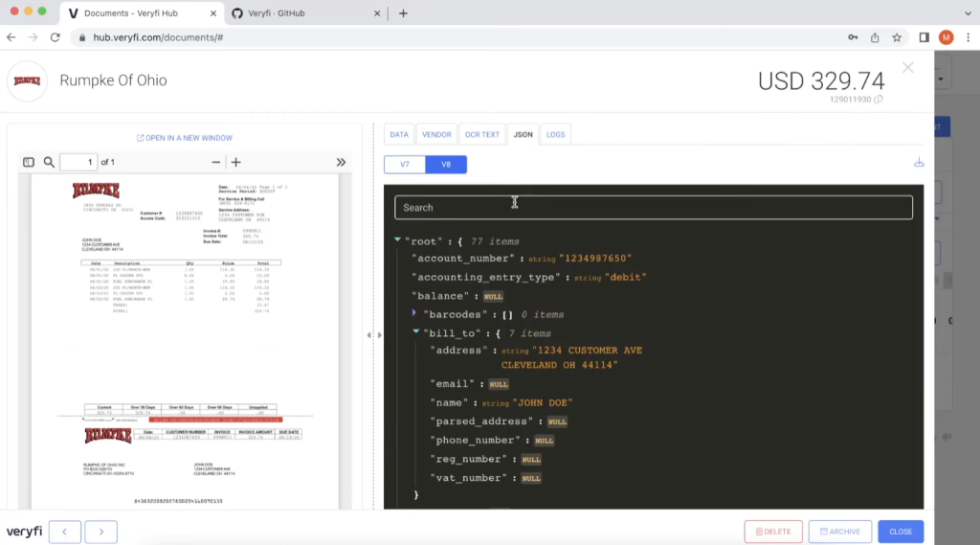
Task: Expand the barcodes array node
Action: 414,313
